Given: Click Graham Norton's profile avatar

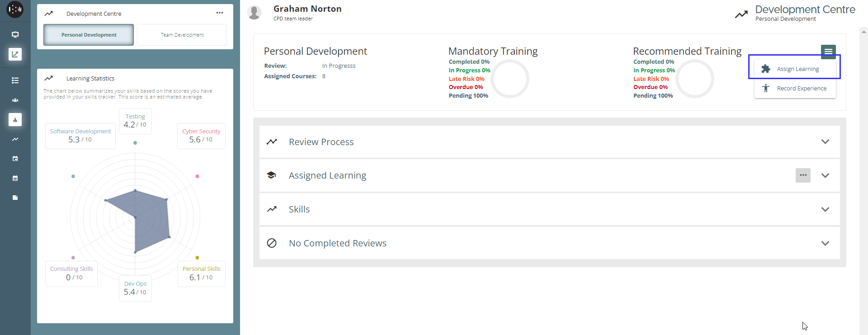Looking at the screenshot, I should (255, 13).
